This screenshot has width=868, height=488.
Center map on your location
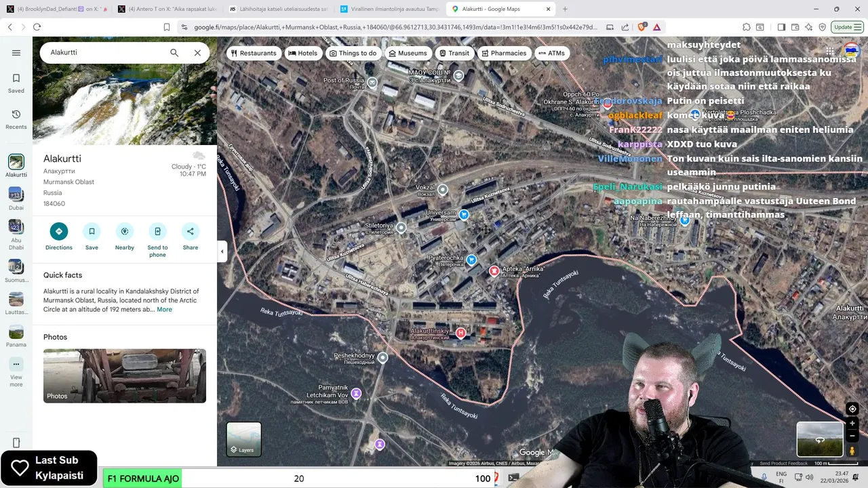pyautogui.click(x=852, y=409)
